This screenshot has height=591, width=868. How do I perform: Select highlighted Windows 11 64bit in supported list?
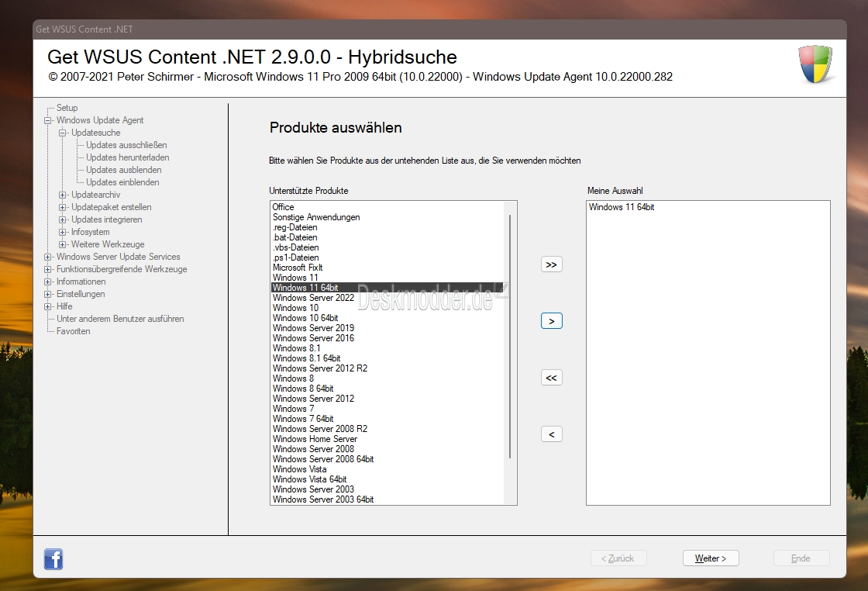click(x=387, y=288)
